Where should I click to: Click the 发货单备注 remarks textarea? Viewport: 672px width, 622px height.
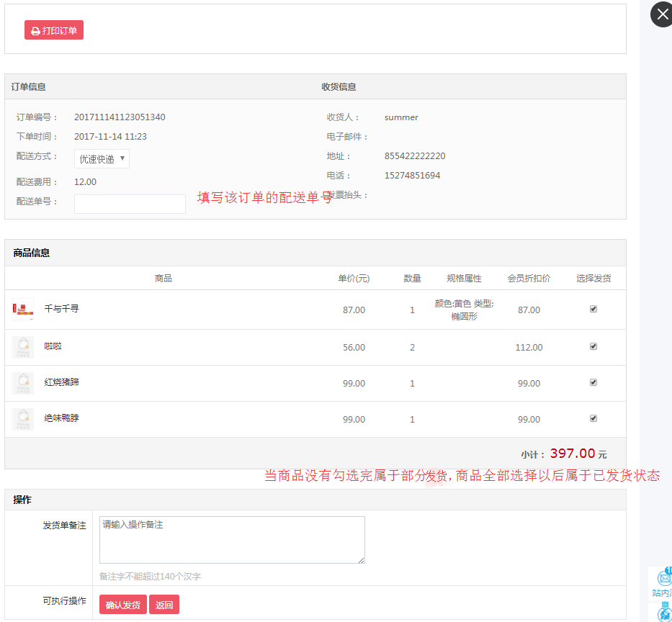point(232,539)
